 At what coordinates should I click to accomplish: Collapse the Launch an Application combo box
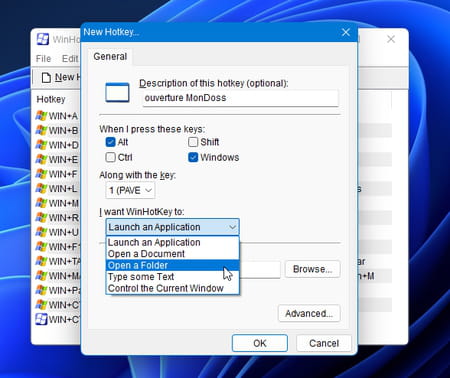click(x=173, y=227)
